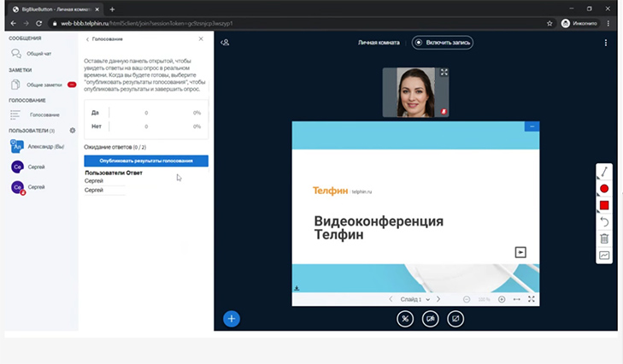The width and height of the screenshot is (623, 364).
Task: Toggle webcam sharing button
Action: 431,319
